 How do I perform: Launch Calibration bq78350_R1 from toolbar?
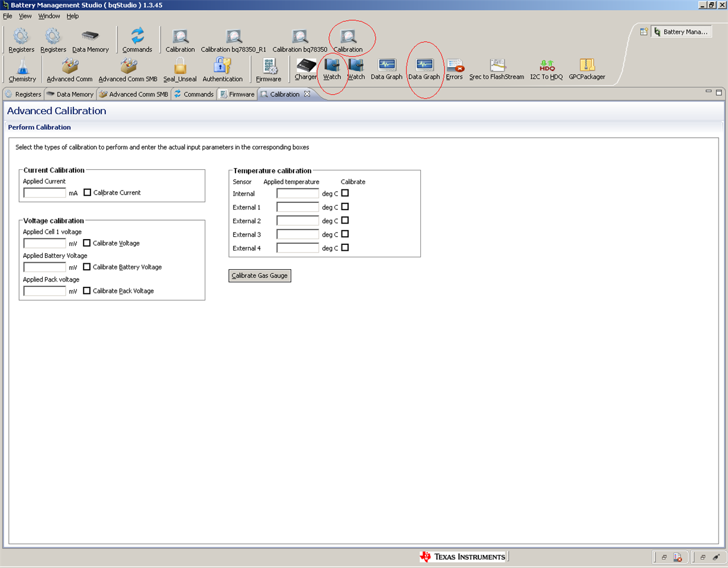pos(233,40)
